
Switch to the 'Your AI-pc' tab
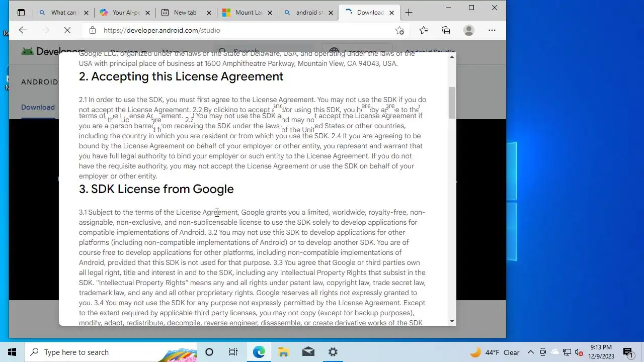pyautogui.click(x=125, y=13)
